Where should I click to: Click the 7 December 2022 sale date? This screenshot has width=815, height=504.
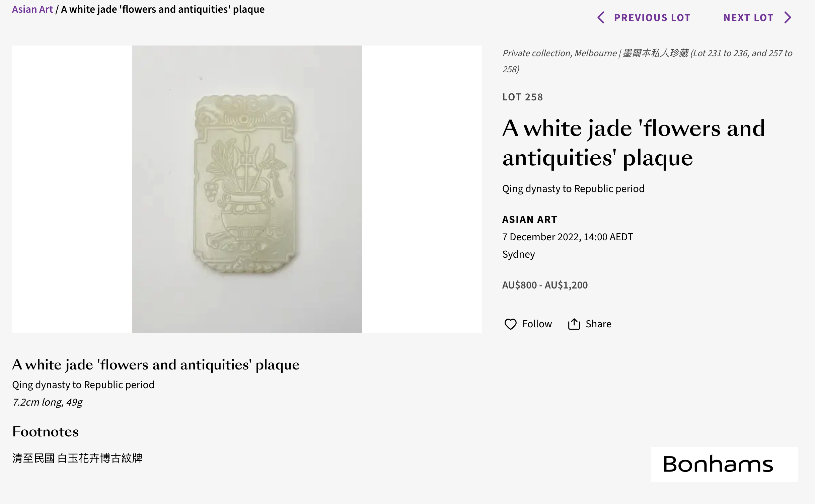567,237
